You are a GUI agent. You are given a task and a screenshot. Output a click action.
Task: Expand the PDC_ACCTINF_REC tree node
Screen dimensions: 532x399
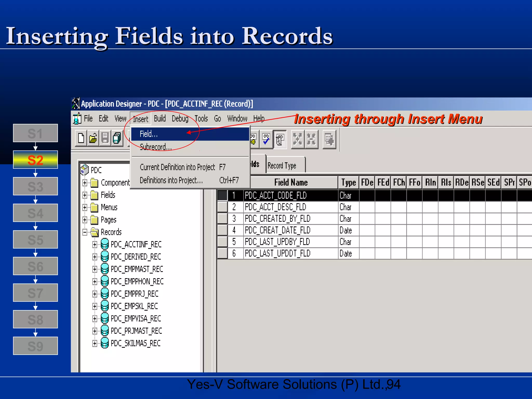[x=95, y=244]
